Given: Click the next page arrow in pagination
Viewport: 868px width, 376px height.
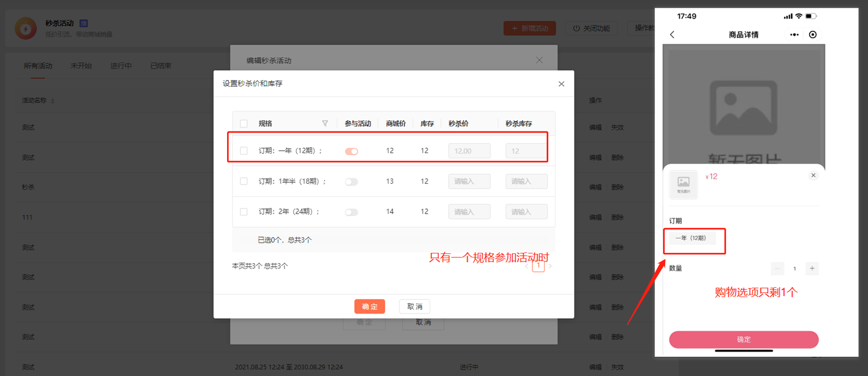Looking at the screenshot, I should (550, 266).
